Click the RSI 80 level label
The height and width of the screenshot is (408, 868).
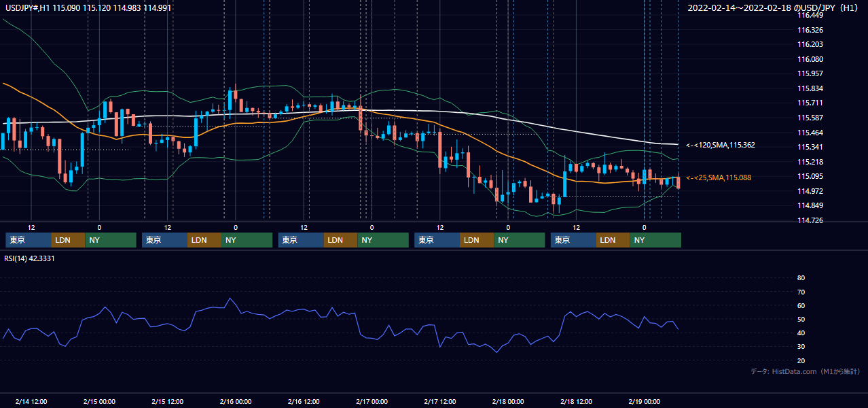[801, 278]
